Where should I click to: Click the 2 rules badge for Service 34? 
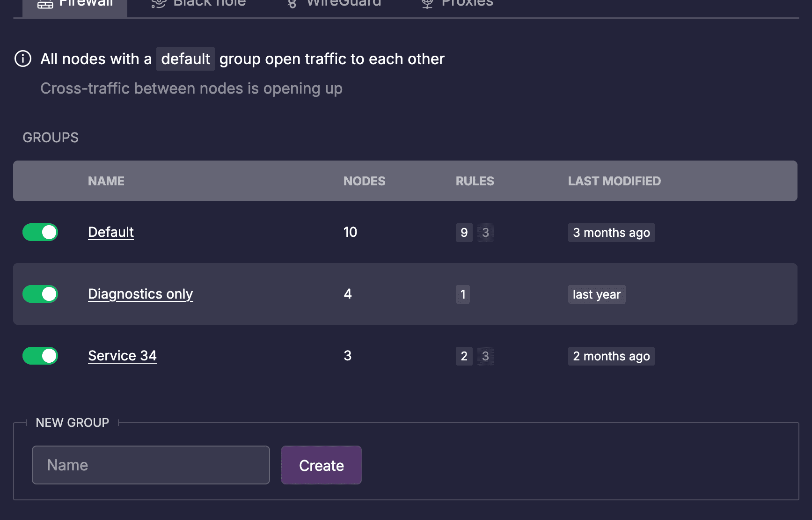464,356
